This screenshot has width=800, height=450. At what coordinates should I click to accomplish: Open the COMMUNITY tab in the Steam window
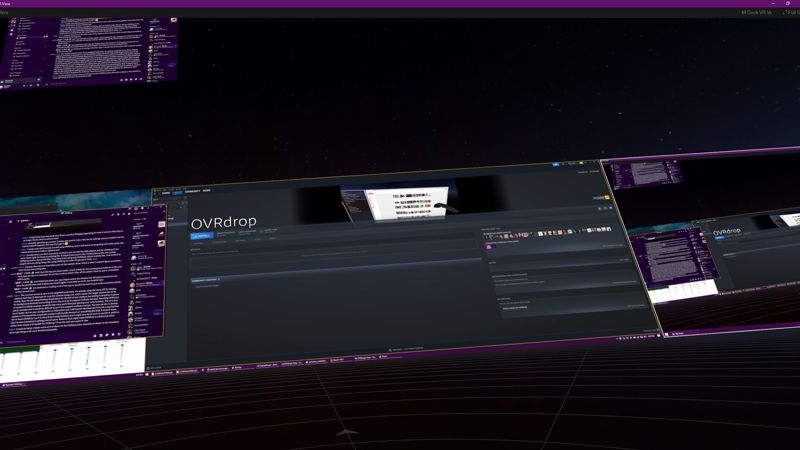[x=192, y=191]
